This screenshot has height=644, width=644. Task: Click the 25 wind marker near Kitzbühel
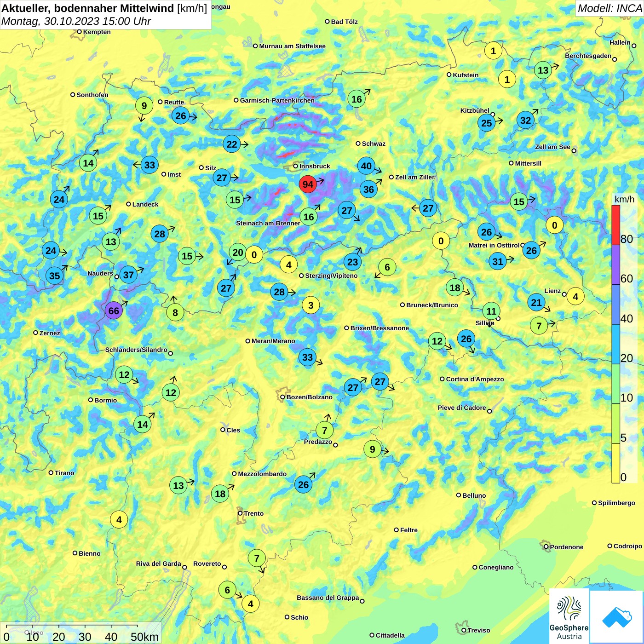(486, 123)
